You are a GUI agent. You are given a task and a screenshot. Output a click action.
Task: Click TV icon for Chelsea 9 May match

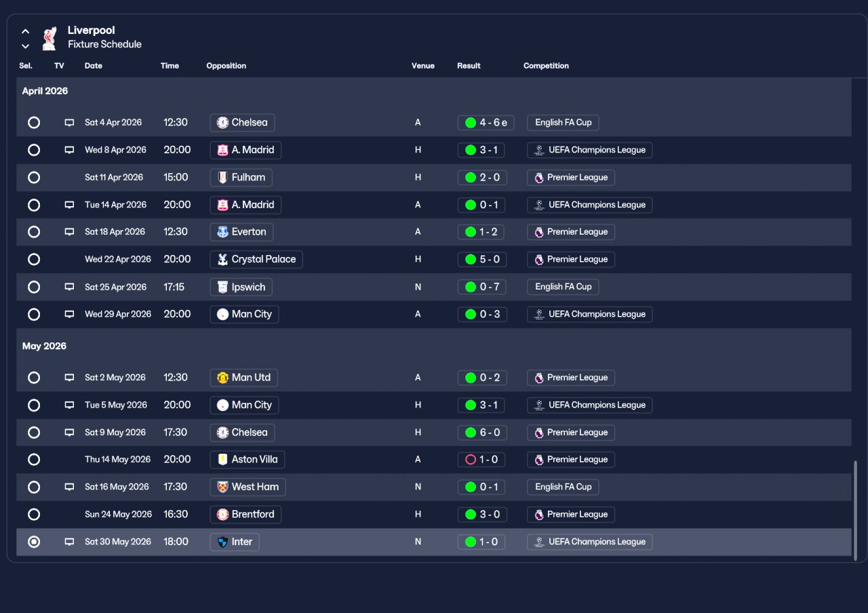69,433
